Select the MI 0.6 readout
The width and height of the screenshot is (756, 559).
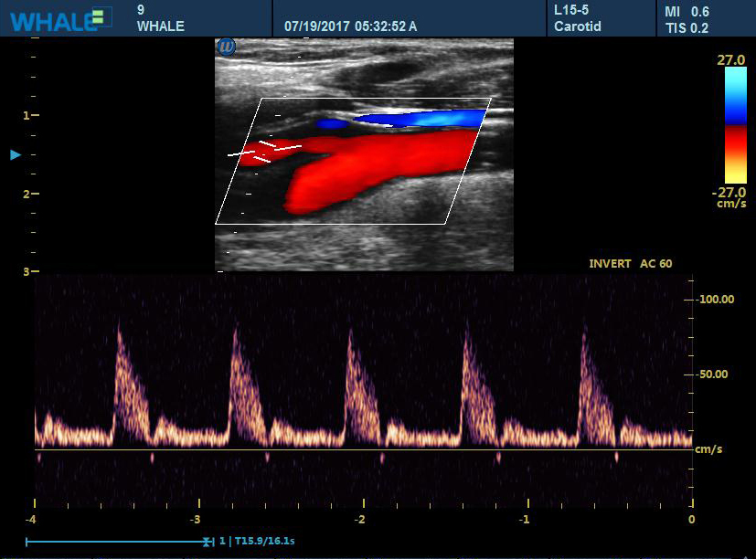[687, 12]
